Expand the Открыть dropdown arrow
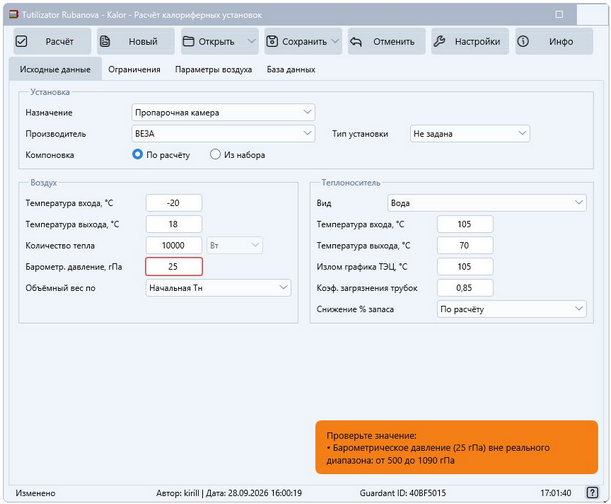Viewport: 611px width, 504px height. pyautogui.click(x=252, y=41)
